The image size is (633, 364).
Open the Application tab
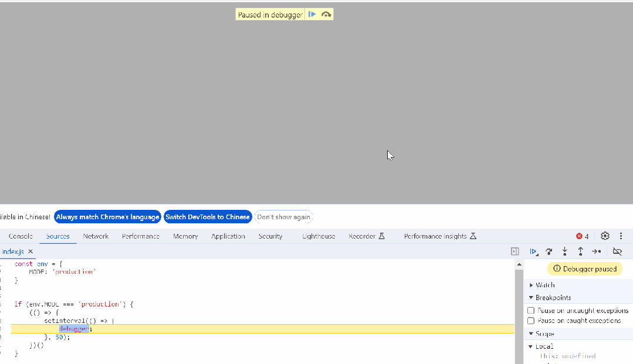click(228, 236)
